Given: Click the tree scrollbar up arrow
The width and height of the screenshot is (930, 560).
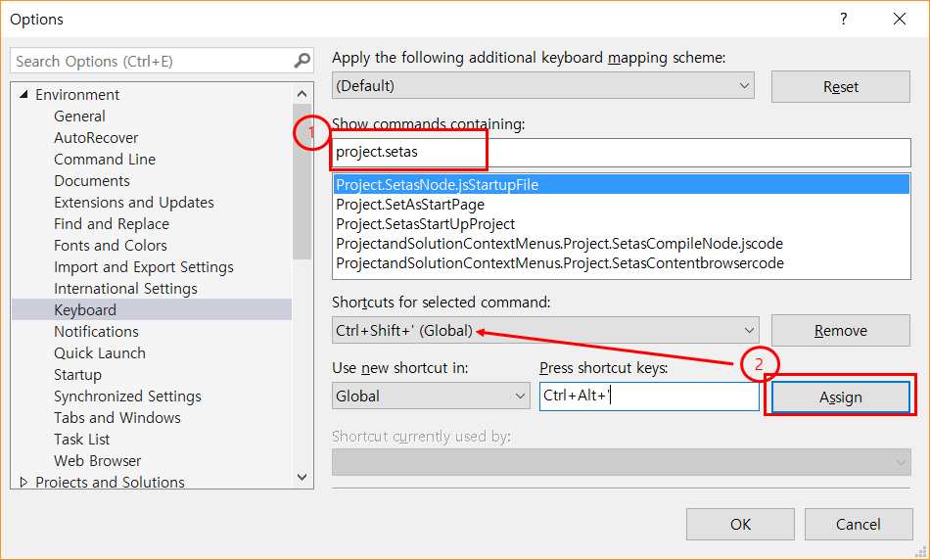Looking at the screenshot, I should (x=302, y=94).
